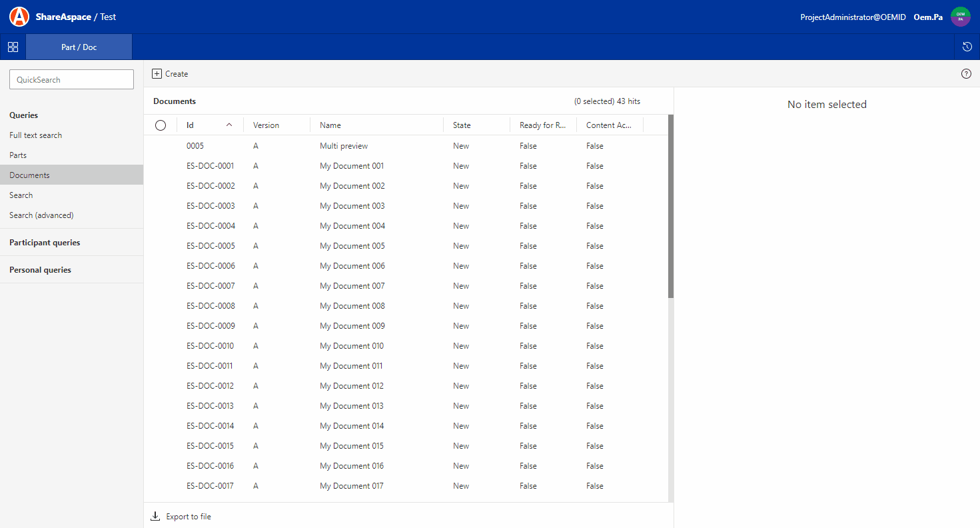Screen dimensions: 980x528
Task: Sort by the Id column arrow
Action: (229, 125)
